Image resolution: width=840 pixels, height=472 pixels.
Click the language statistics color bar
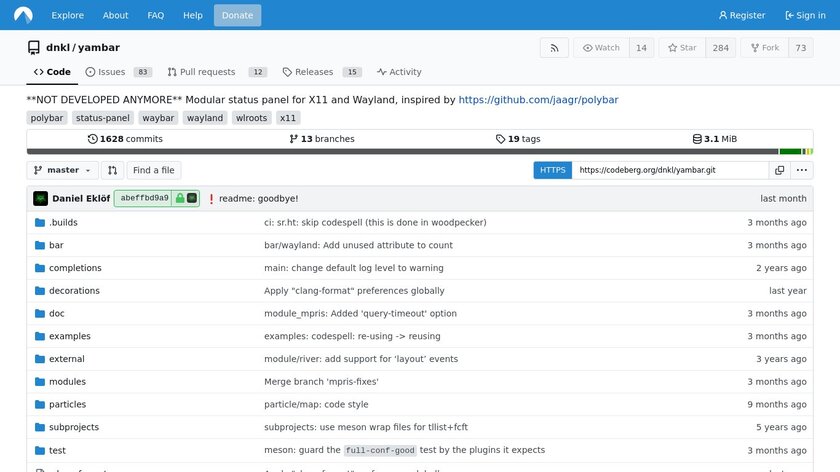pos(420,152)
